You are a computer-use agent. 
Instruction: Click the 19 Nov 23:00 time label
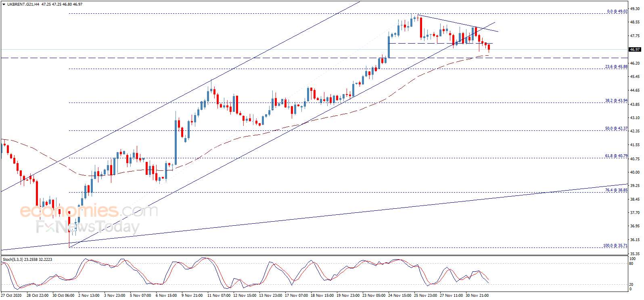coord(348,296)
